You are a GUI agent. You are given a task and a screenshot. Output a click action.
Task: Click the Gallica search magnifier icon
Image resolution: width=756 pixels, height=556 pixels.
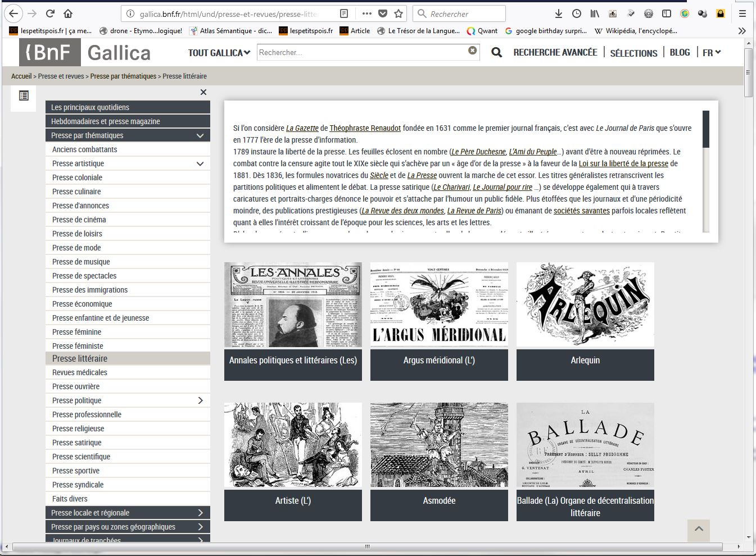pos(496,52)
